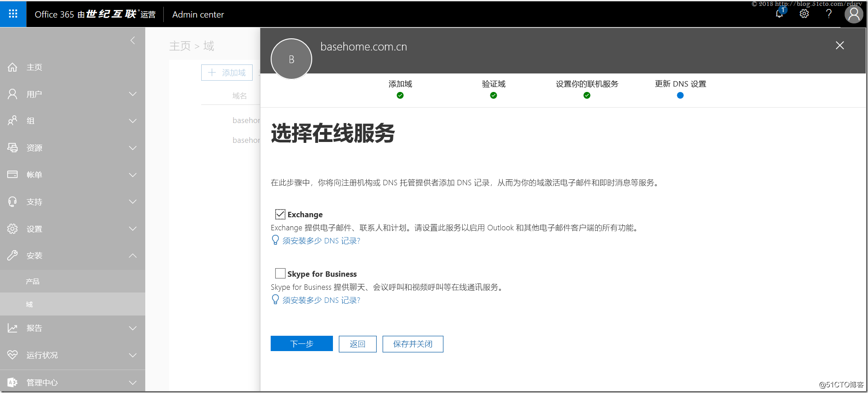Expand the 用户 menu chevron
868x393 pixels.
133,94
